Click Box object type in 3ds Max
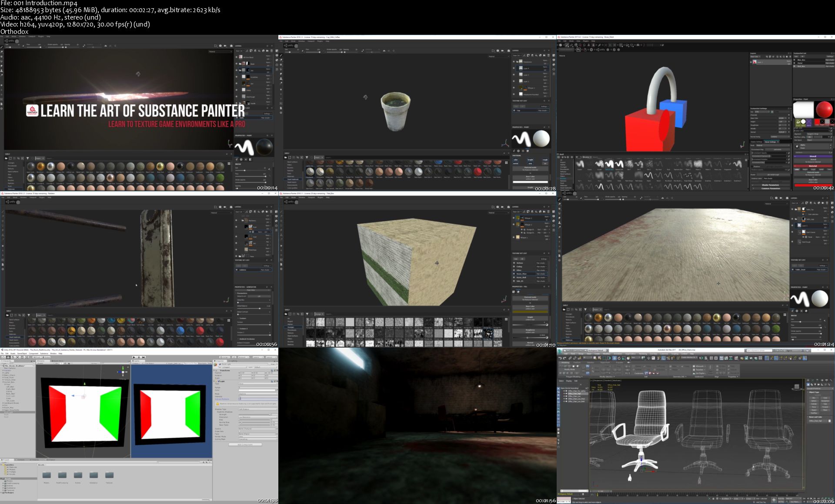The width and height of the screenshot is (835, 504). 814,398
